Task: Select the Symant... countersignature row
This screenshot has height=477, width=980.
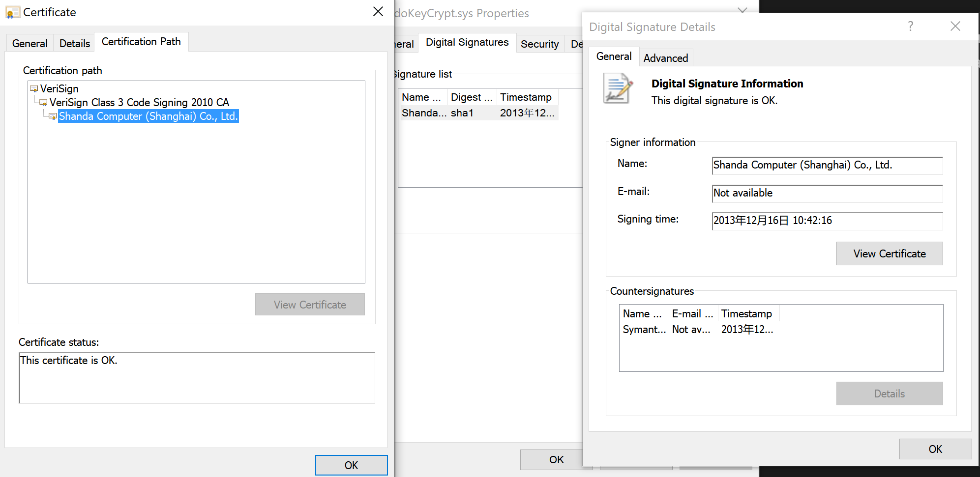Action: pos(699,330)
